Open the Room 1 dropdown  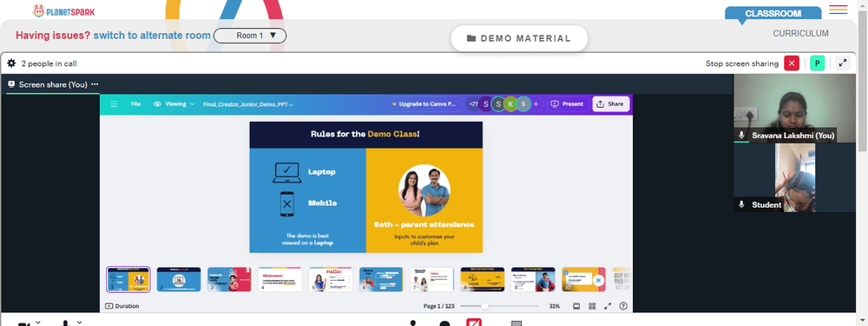point(250,36)
